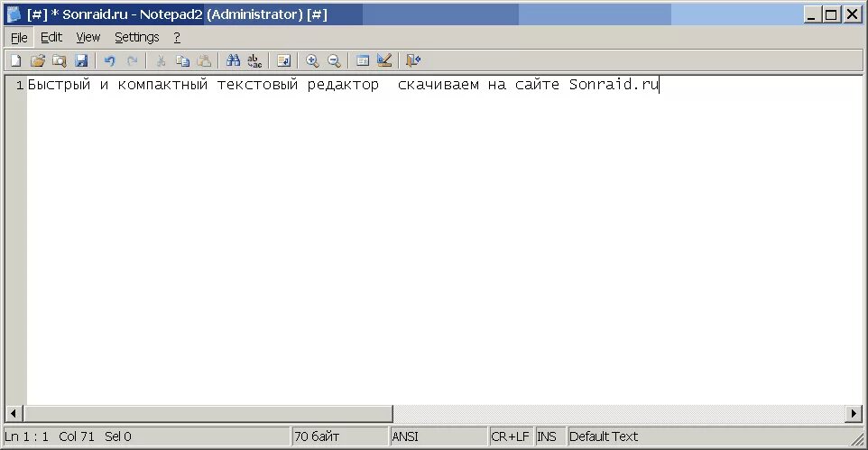Open the File menu

click(19, 37)
